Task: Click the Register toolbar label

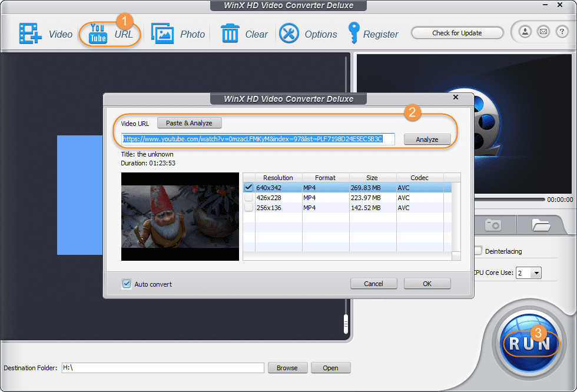Action: [380, 34]
